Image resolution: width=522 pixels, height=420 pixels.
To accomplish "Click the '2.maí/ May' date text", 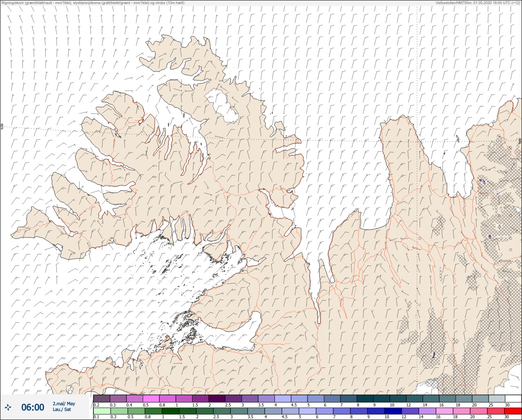I will point(64,404).
